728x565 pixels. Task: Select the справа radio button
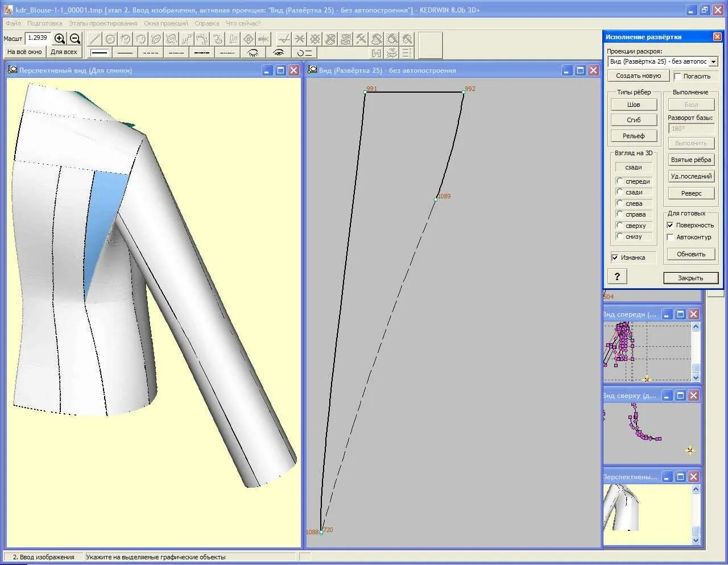pos(619,214)
